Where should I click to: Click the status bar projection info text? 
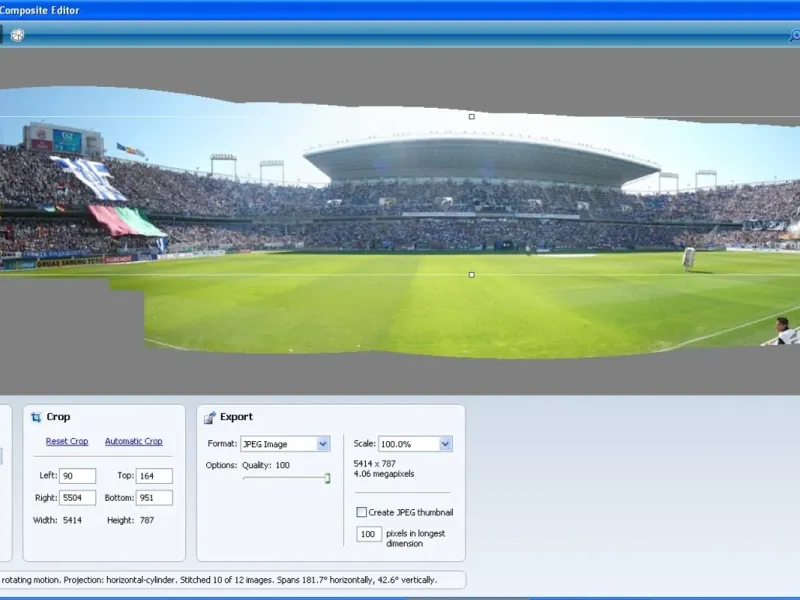pyautogui.click(x=219, y=580)
